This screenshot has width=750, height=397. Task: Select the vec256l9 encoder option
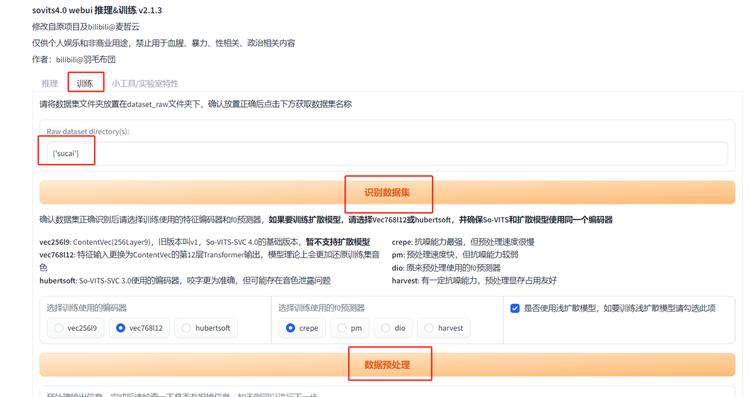point(76,328)
